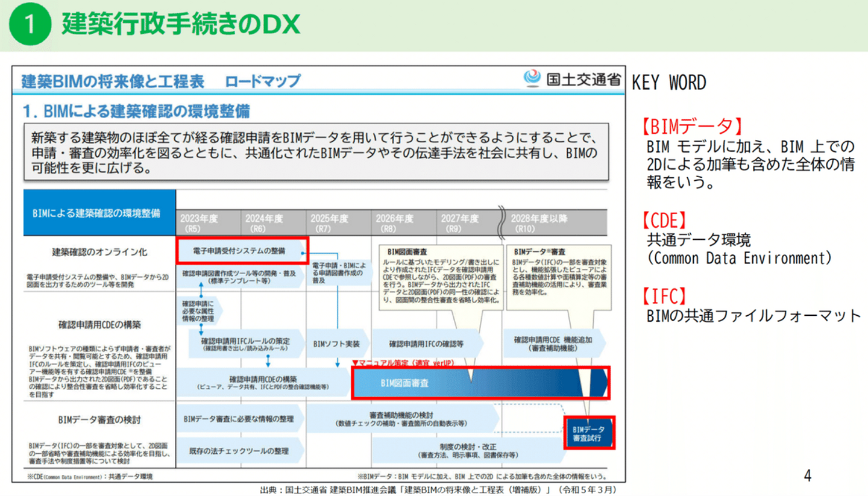
Task: Click the footnote starting ※BIMデータ：BIM モデルに加え
Action: [x=482, y=476]
